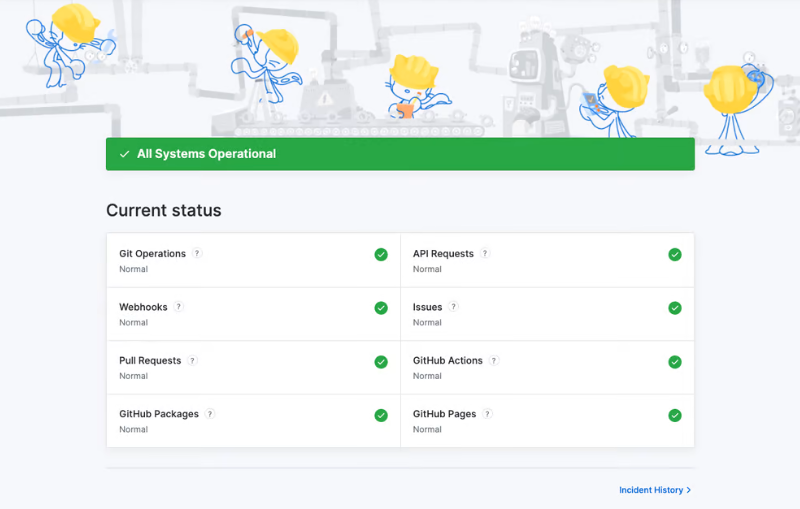The image size is (800, 509).
Task: Show the info icon for GitHub Pages
Action: coord(487,414)
